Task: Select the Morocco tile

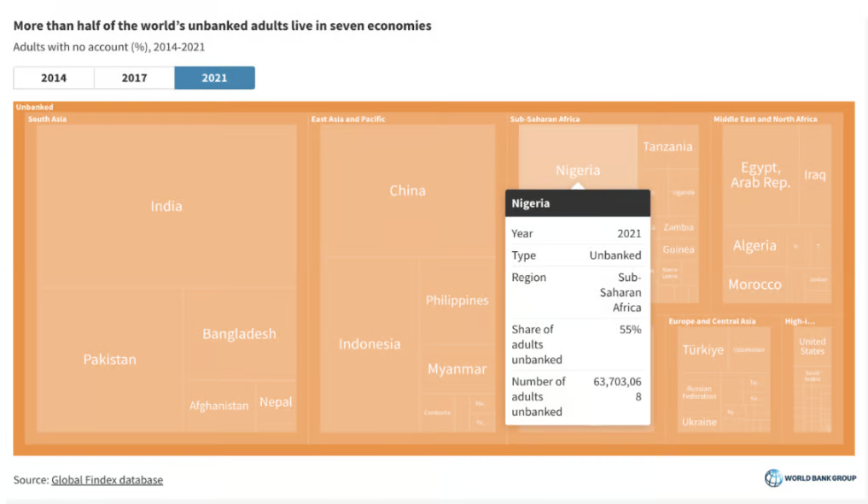Action: pos(754,284)
